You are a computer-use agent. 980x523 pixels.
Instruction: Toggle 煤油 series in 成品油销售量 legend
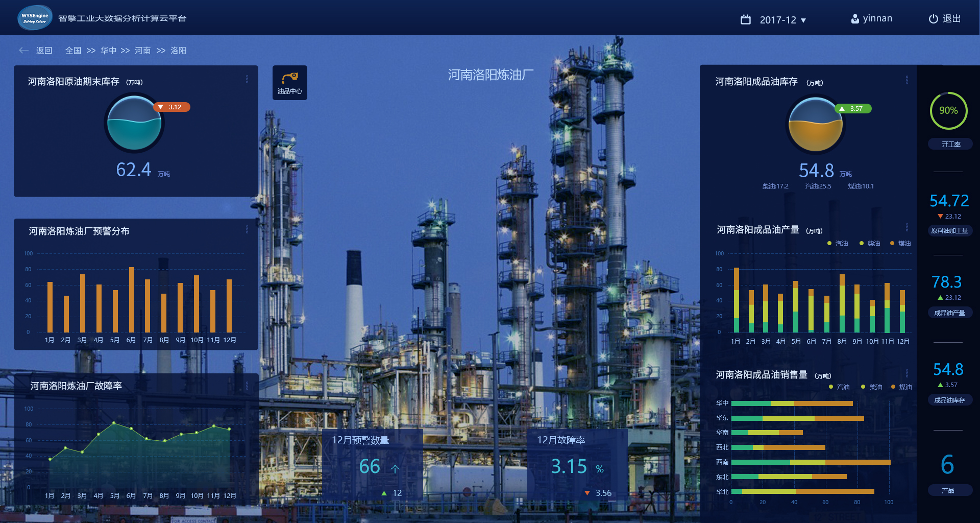click(x=901, y=387)
